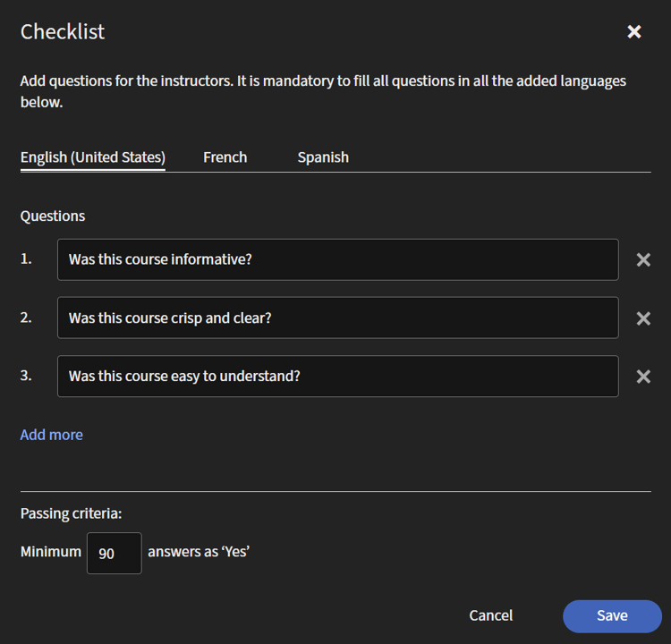Open the Spanish language tab

click(x=323, y=157)
